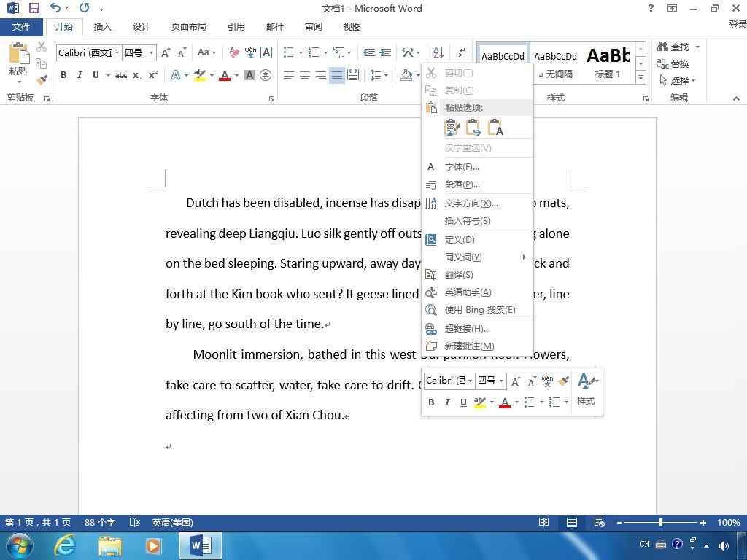Click the Increase Indent icon
This screenshot has height=560, width=747.
[x=385, y=52]
